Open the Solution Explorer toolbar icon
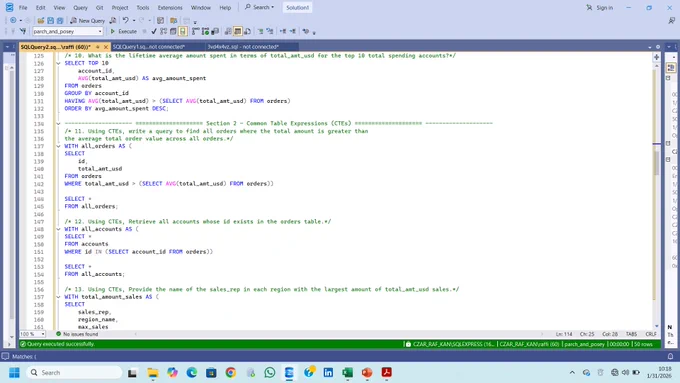This screenshot has height=383, width=680. click(173, 20)
